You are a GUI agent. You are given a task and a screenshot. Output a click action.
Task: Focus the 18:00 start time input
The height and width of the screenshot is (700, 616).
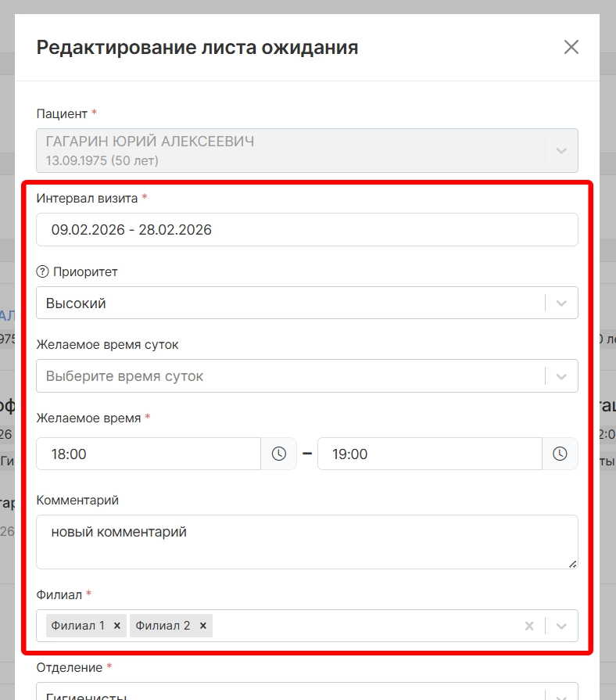pos(149,454)
